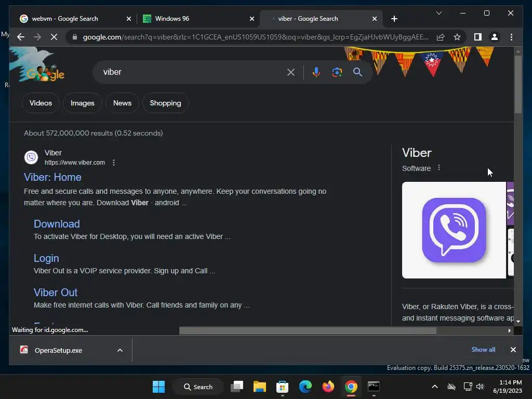The image size is (532, 399).
Task: Click the Viber site favicon
Action: click(x=31, y=157)
